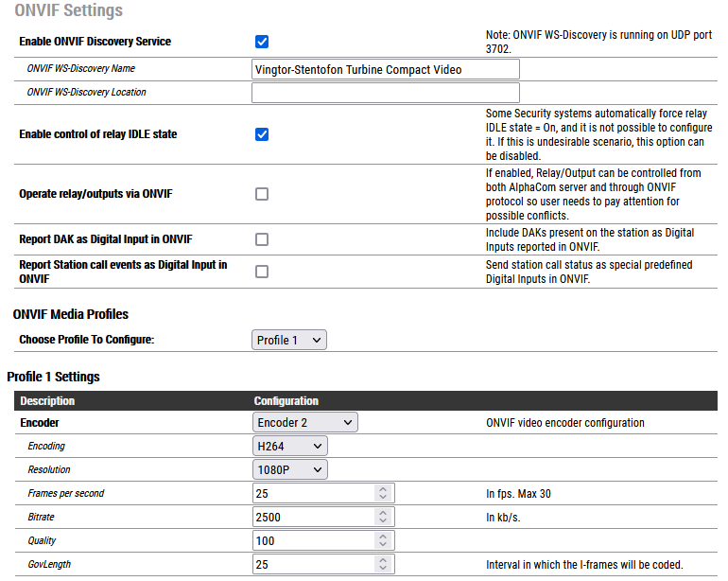Increase Quality with spinner up arrow
The height and width of the screenshot is (581, 728).
pyautogui.click(x=383, y=537)
